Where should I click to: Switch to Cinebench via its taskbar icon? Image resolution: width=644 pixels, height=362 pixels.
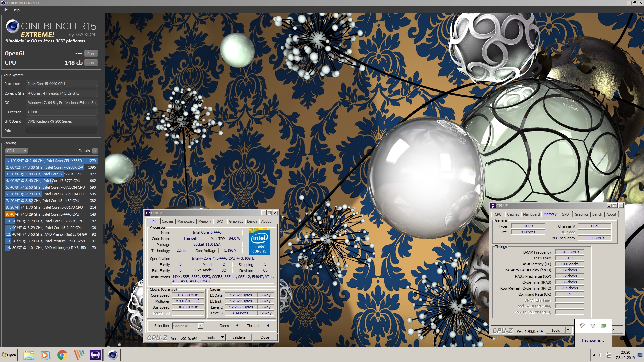click(113, 355)
